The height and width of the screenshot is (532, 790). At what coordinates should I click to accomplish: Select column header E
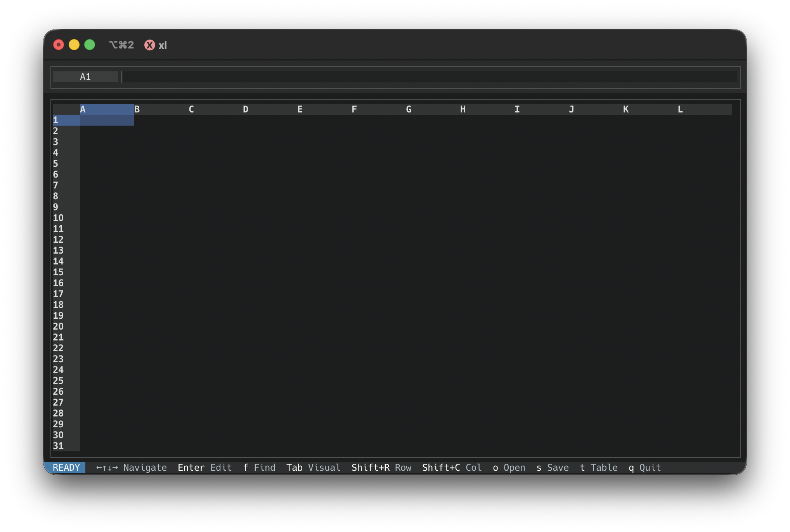click(x=324, y=109)
